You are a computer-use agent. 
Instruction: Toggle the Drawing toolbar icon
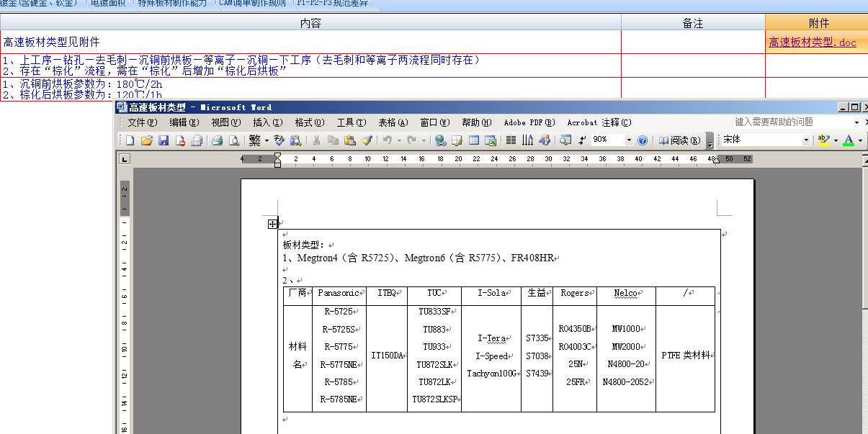pos(544,140)
